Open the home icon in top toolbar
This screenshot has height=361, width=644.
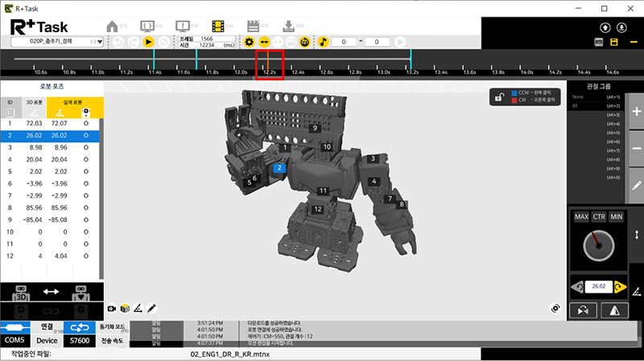click(113, 26)
